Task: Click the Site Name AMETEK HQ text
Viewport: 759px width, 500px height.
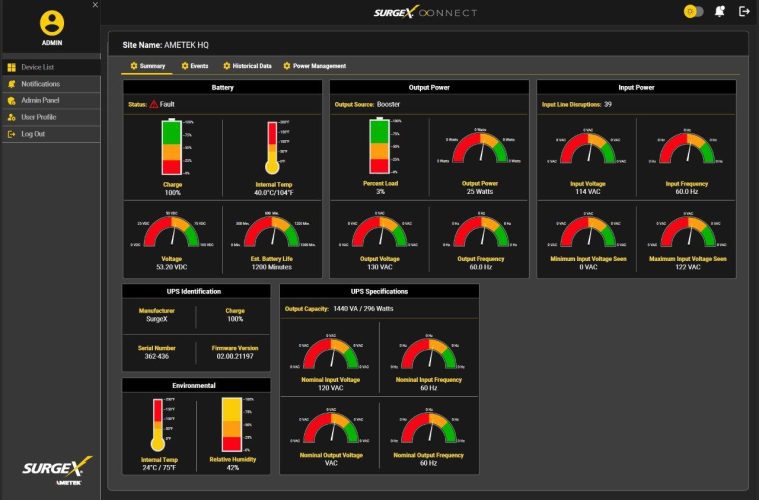Action: coord(166,45)
